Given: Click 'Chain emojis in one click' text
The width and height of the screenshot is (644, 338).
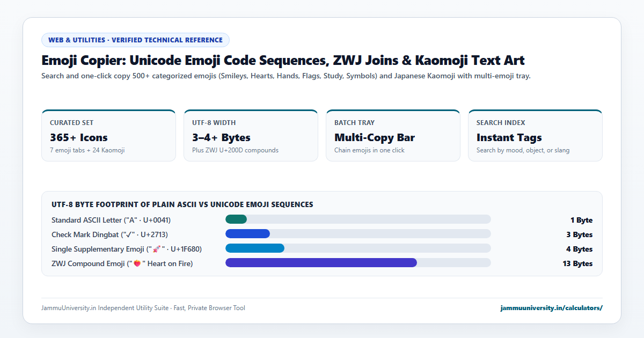Looking at the screenshot, I should click(x=369, y=150).
